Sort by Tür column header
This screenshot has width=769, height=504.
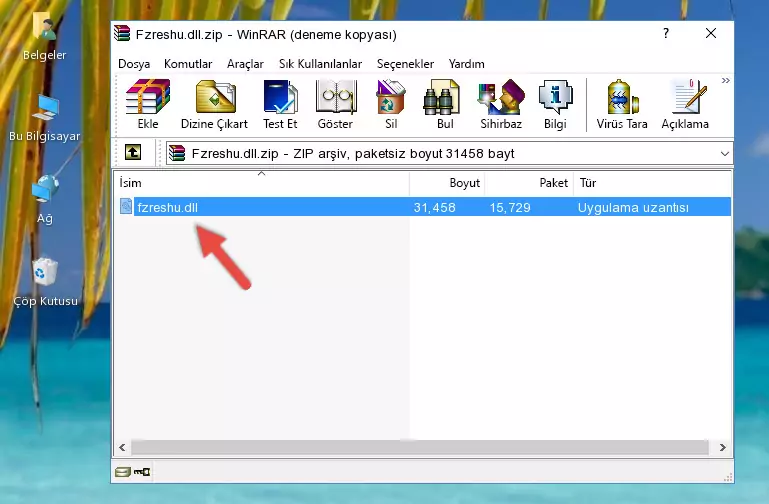click(x=653, y=183)
